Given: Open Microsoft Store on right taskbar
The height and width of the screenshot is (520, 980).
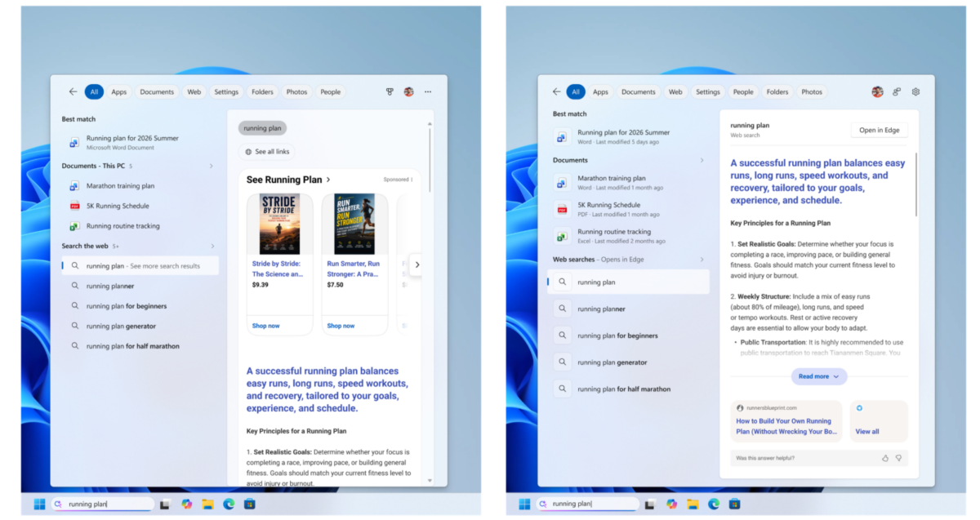Looking at the screenshot, I should [x=735, y=504].
